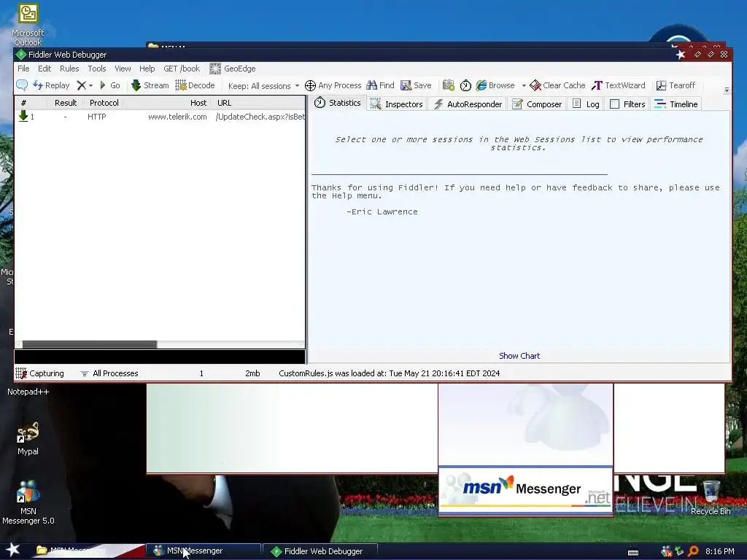The height and width of the screenshot is (560, 747).
Task: Click Go to resume breakpoints
Action: pos(109,85)
